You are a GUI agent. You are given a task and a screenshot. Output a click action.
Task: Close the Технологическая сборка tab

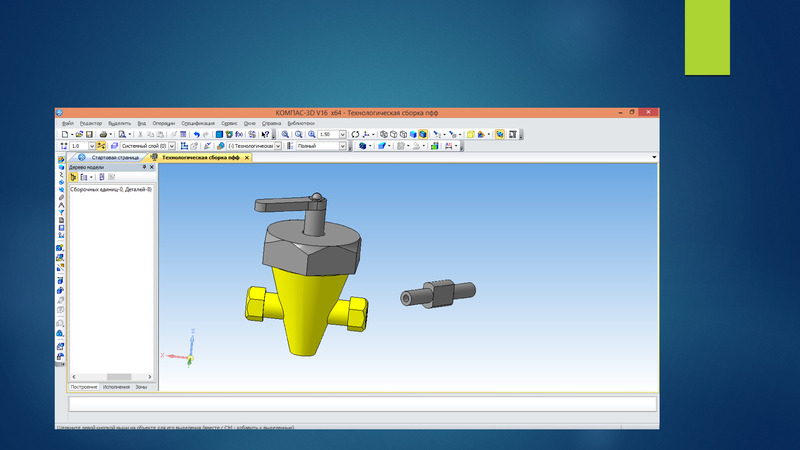pos(246,158)
